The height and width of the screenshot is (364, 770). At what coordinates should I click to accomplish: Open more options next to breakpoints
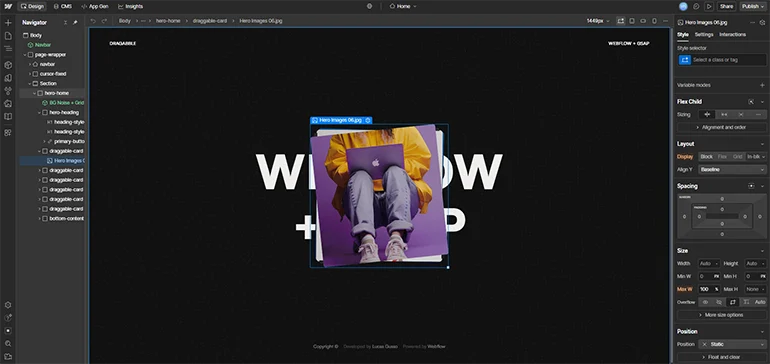665,21
